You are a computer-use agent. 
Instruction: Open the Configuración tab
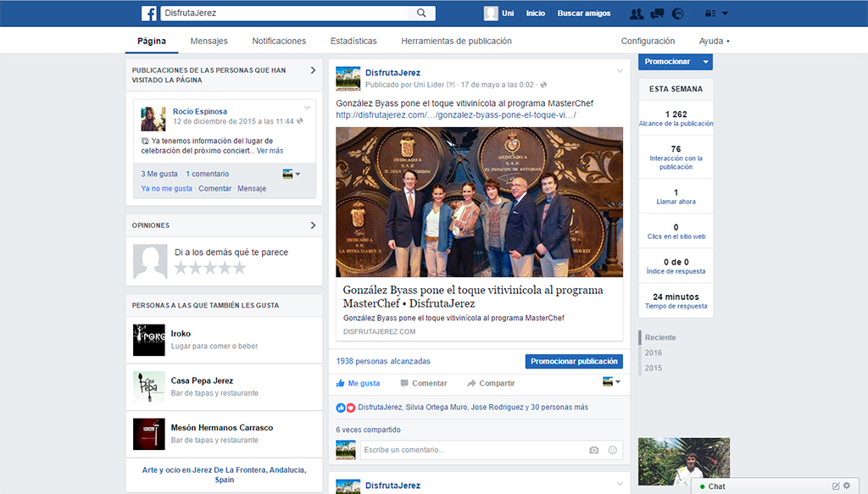click(648, 41)
